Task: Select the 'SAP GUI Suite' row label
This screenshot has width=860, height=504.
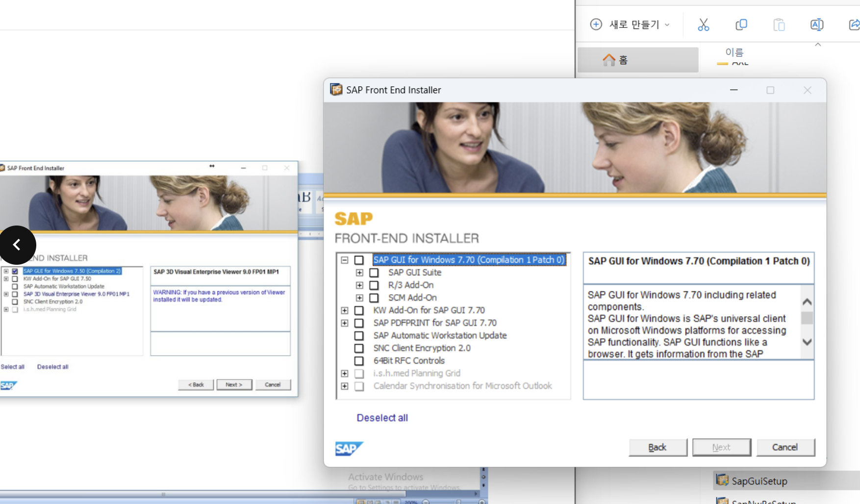Action: click(x=415, y=273)
